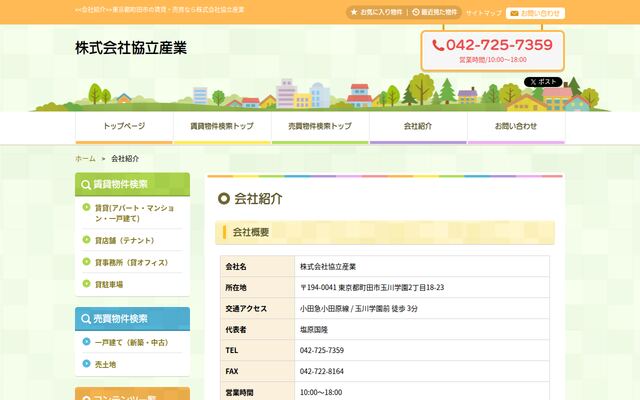This screenshot has width=640, height=400.
Task: Click the TEL value 042-725-7359 in table
Action: coord(322,350)
